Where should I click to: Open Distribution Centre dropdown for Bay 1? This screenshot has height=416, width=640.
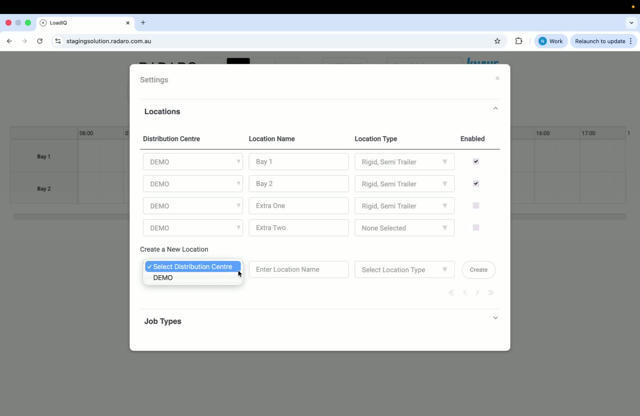[x=193, y=162]
